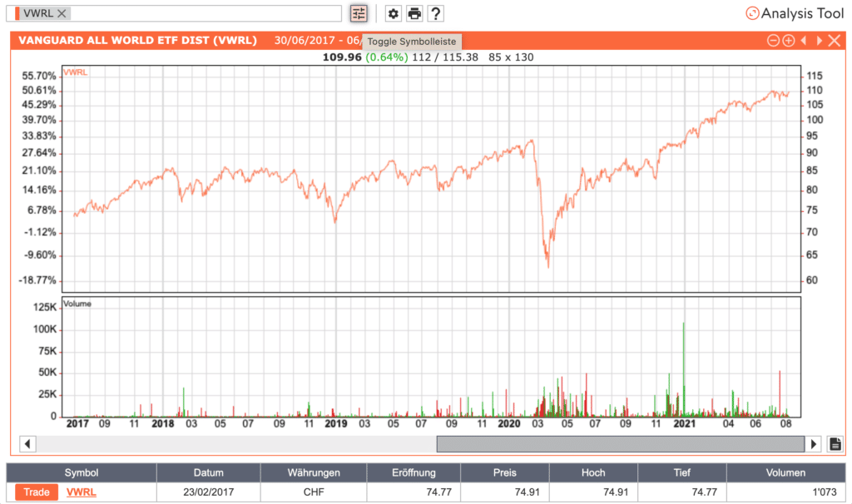Open the VWRL symbol link
This screenshot has height=504, width=852.
click(x=81, y=490)
